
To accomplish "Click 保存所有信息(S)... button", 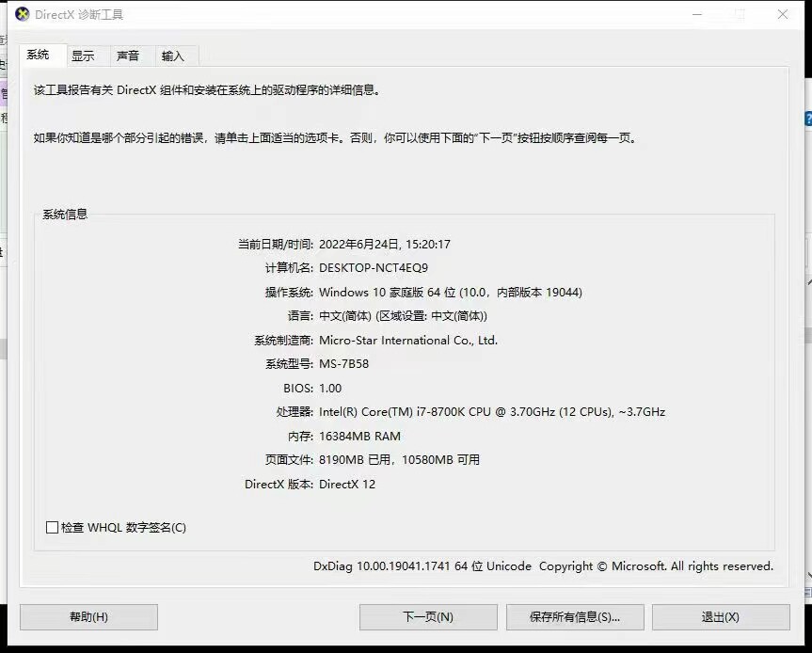I will point(574,617).
